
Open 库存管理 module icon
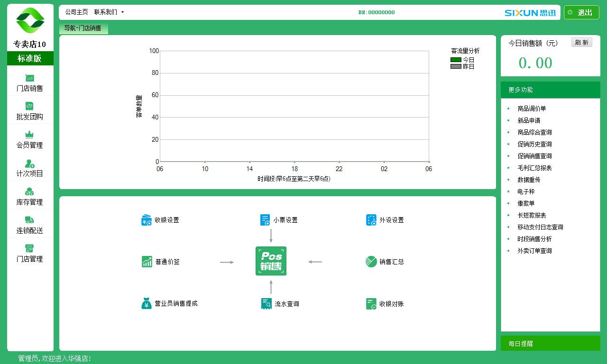29,192
